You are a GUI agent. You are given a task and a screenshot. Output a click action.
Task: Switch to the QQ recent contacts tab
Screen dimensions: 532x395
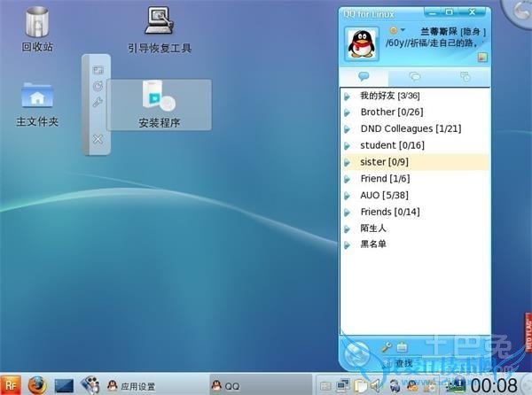pos(465,77)
